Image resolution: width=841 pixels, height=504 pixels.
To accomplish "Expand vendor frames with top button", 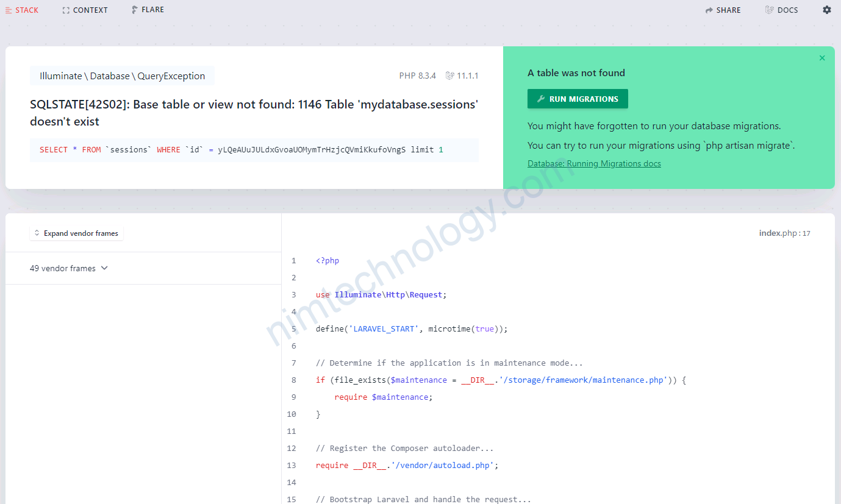I will click(x=76, y=233).
